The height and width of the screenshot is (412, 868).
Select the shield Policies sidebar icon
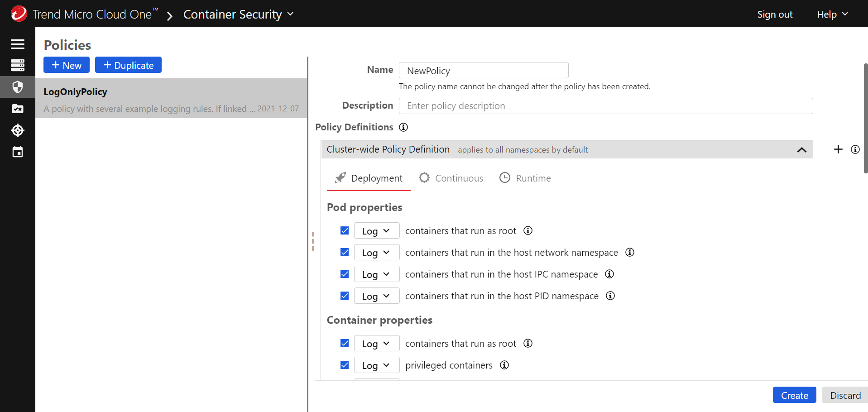coord(18,87)
